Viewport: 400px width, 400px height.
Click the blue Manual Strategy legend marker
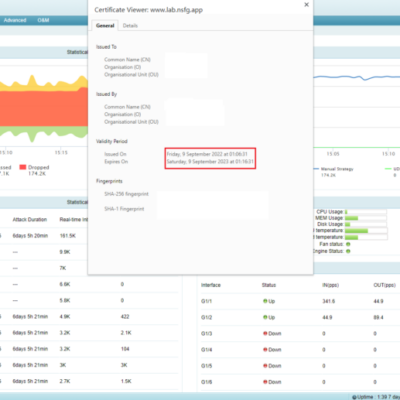[x=316, y=169]
